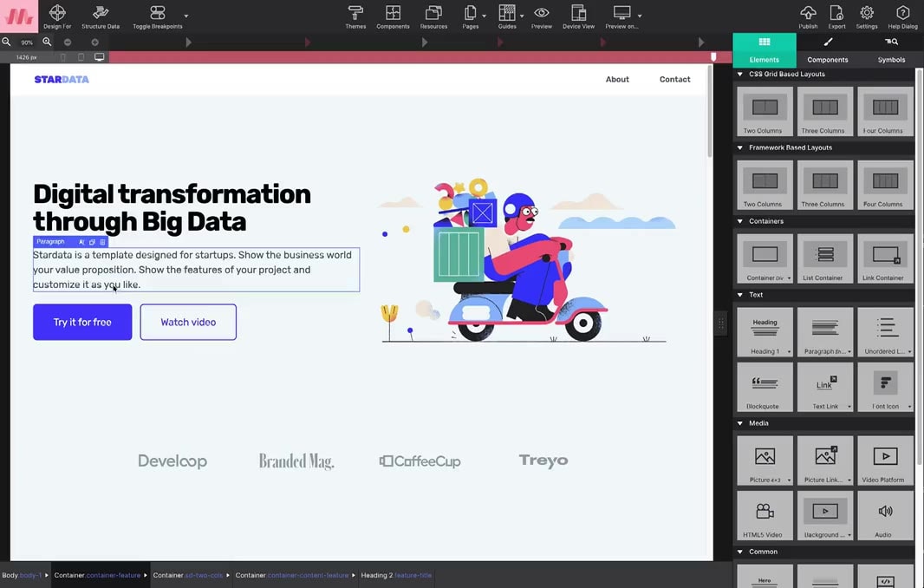Open the Structure Data tool
This screenshot has height=588, width=924.
(x=101, y=16)
